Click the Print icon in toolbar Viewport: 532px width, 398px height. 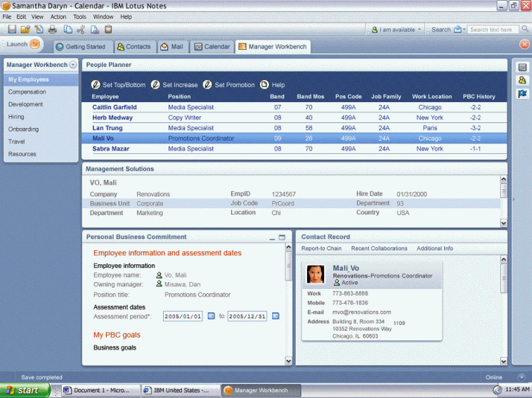click(x=53, y=30)
